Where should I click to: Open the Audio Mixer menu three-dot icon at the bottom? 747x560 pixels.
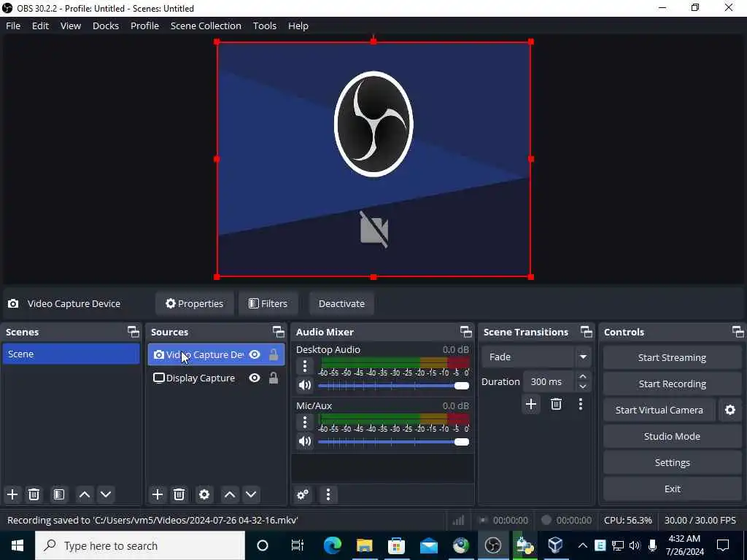(328, 494)
